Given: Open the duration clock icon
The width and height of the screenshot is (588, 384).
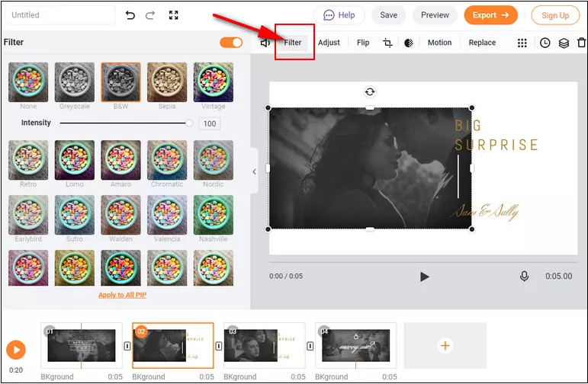Looking at the screenshot, I should (x=545, y=43).
